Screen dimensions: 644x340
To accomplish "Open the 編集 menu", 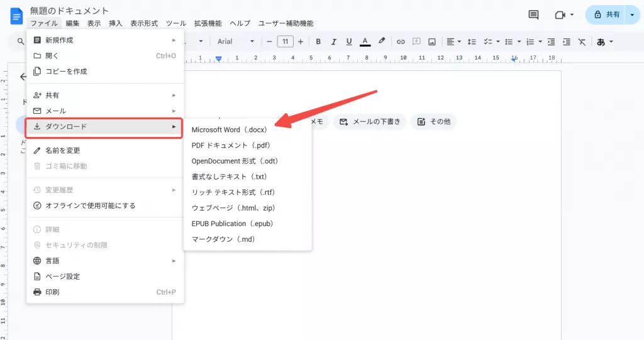I will 73,23.
